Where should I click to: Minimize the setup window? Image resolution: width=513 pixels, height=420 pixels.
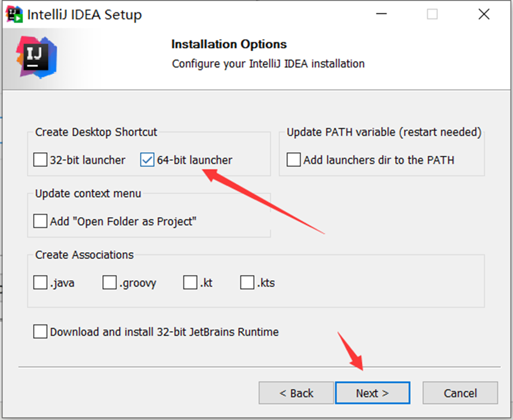pyautogui.click(x=382, y=15)
